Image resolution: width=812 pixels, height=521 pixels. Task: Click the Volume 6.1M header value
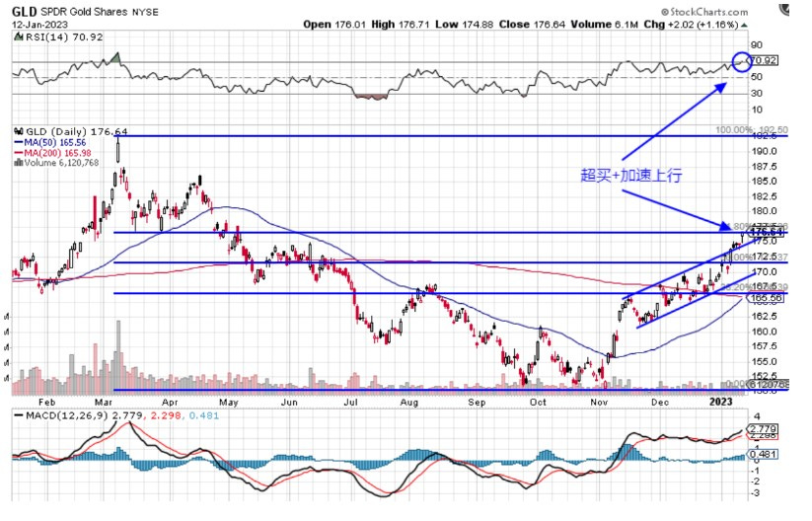[605, 25]
